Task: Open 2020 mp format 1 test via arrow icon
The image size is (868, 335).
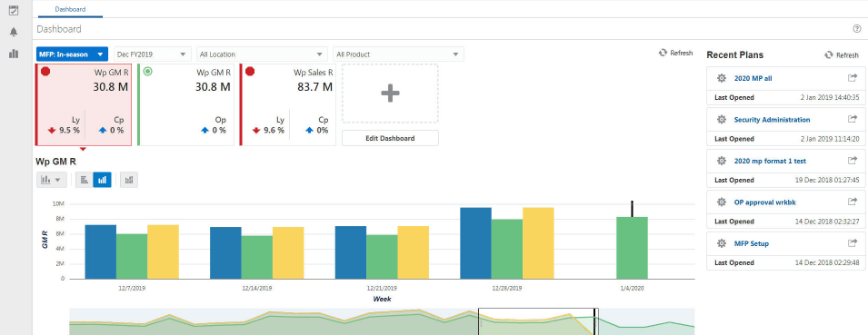Action: tap(852, 161)
